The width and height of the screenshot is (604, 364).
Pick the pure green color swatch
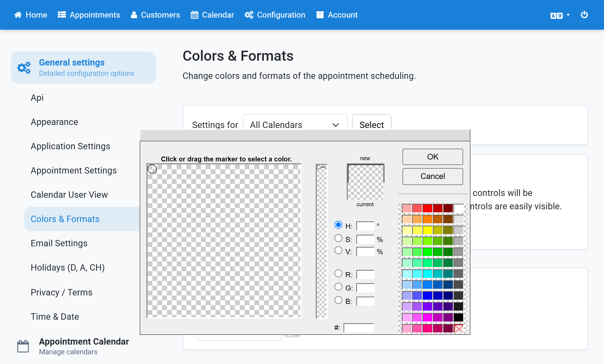(x=427, y=252)
